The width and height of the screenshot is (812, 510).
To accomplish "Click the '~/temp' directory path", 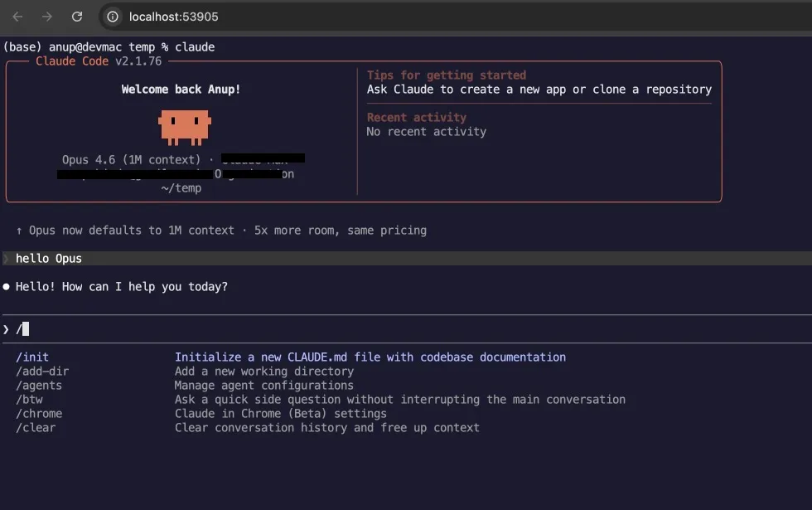I will pos(181,188).
